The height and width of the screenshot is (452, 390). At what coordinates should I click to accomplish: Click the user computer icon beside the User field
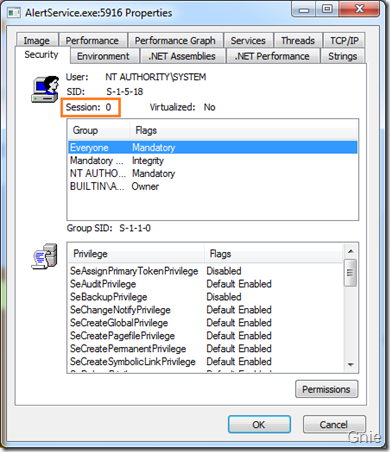coord(45,89)
